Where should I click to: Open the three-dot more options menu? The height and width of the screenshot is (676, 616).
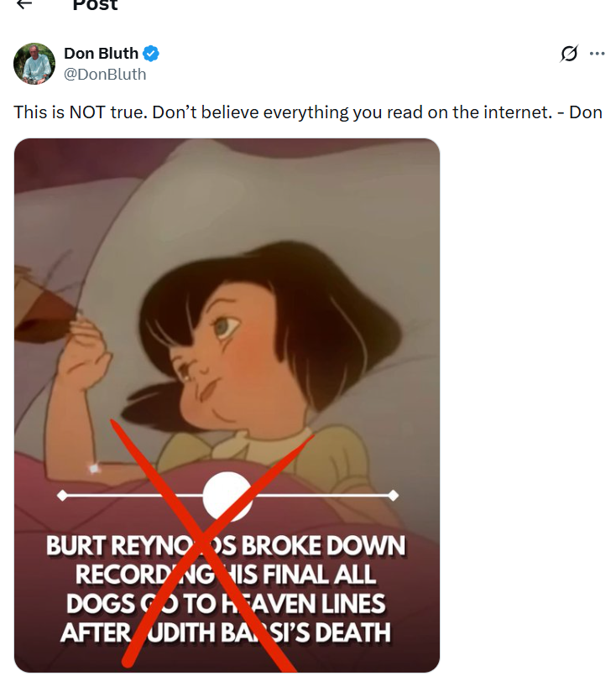597,54
